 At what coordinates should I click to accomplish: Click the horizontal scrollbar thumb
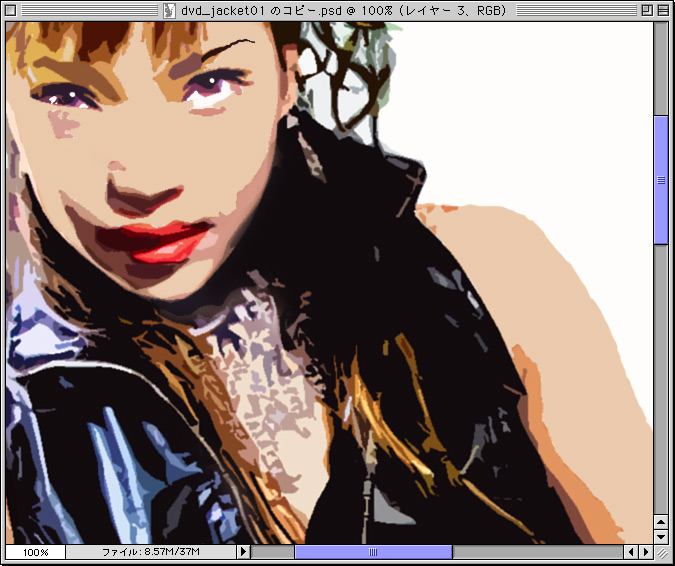(x=373, y=552)
